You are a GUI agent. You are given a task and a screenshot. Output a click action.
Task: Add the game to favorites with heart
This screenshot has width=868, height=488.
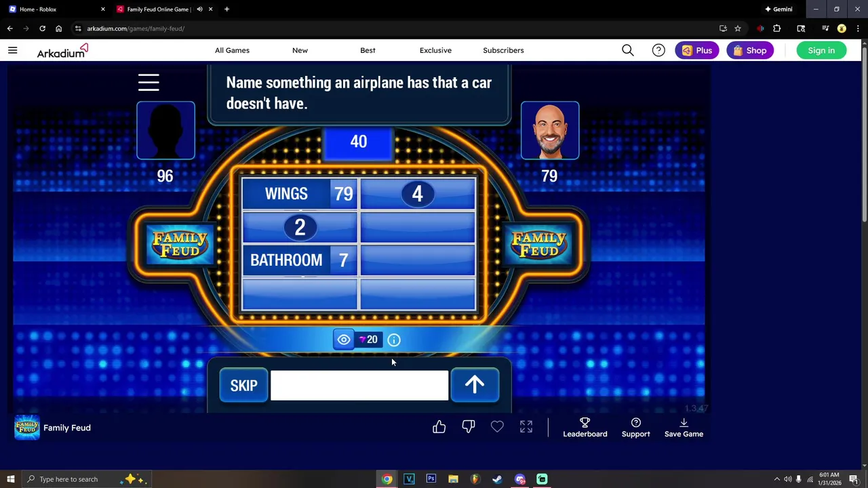point(497,427)
